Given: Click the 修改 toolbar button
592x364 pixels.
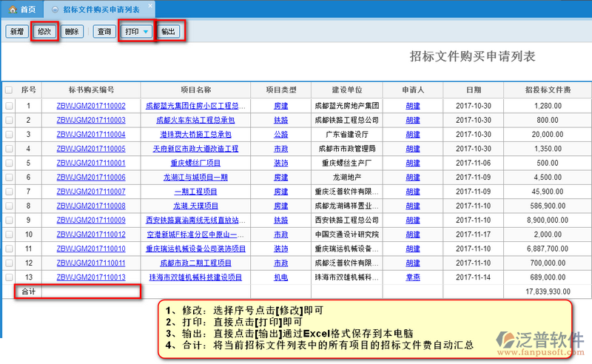Looking at the screenshot, I should (x=44, y=32).
